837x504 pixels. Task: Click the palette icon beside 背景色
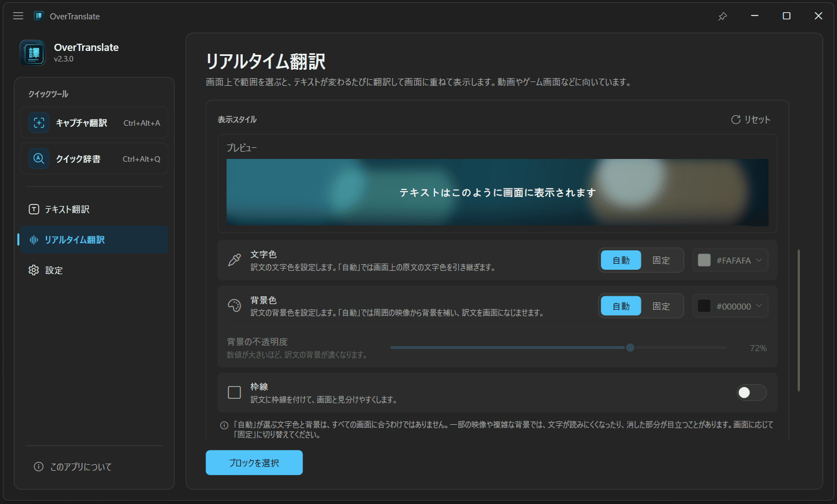pos(234,306)
